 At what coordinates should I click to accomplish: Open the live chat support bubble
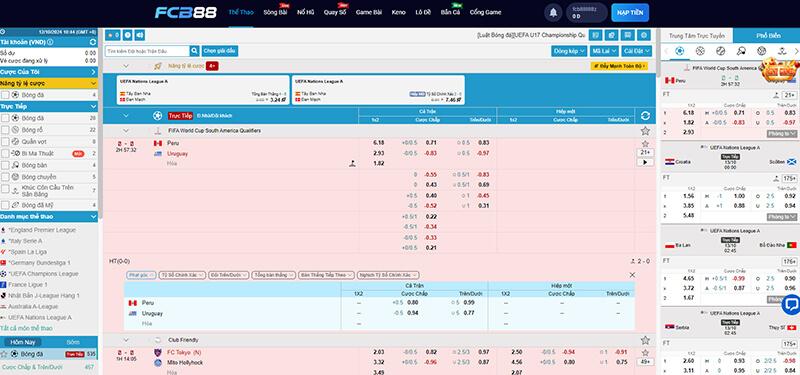[791, 305]
